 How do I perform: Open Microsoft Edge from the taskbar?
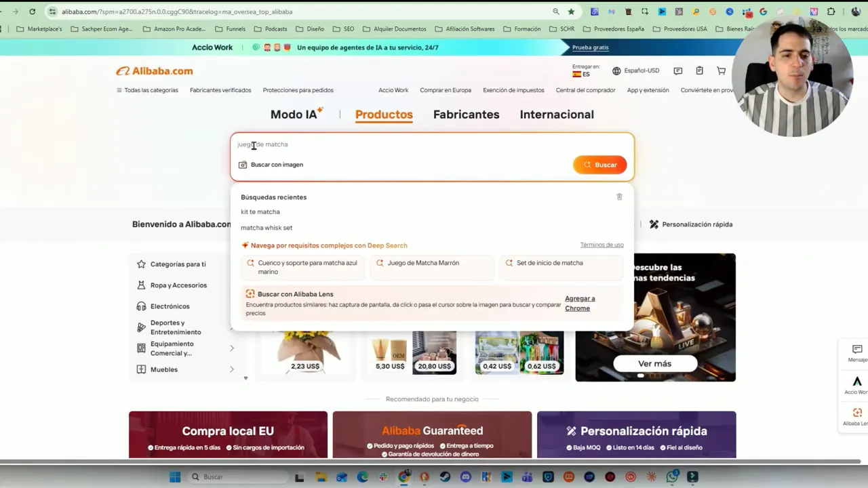tap(363, 477)
